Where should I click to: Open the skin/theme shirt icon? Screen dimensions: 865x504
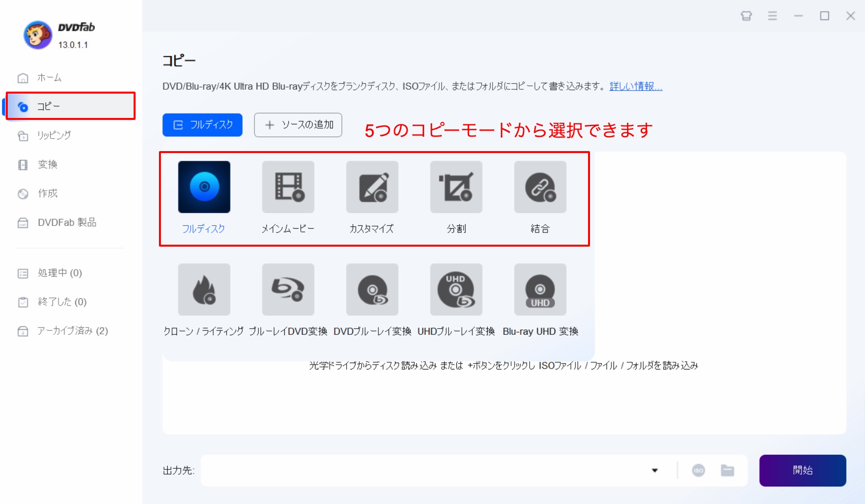(746, 16)
